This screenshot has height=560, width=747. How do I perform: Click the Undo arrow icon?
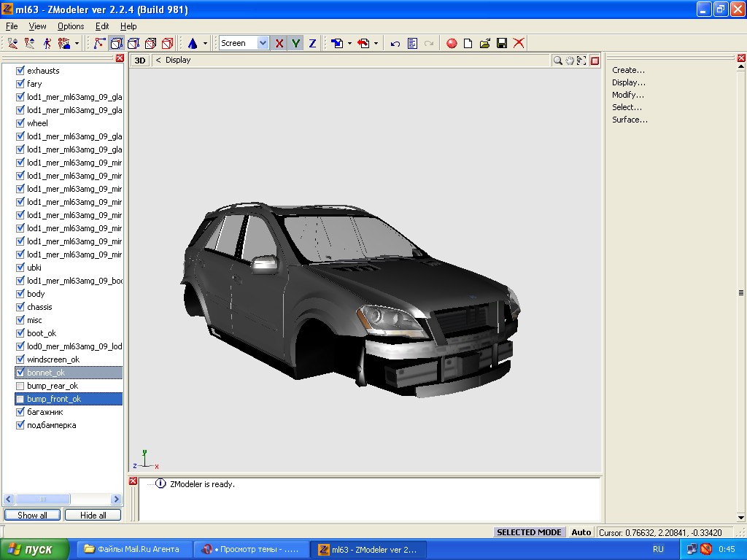[x=395, y=43]
